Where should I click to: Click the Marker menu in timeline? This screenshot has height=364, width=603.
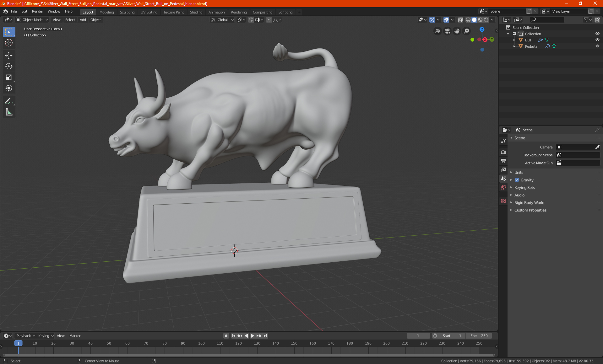(75, 336)
